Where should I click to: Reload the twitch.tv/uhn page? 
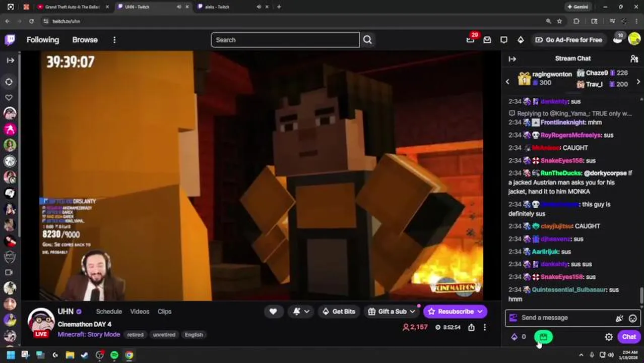pos(31,21)
